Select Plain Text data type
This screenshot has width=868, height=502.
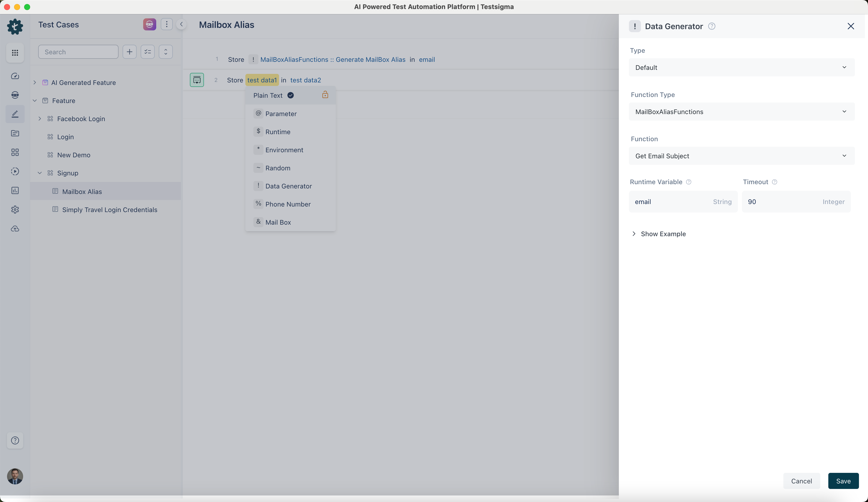click(x=290, y=95)
